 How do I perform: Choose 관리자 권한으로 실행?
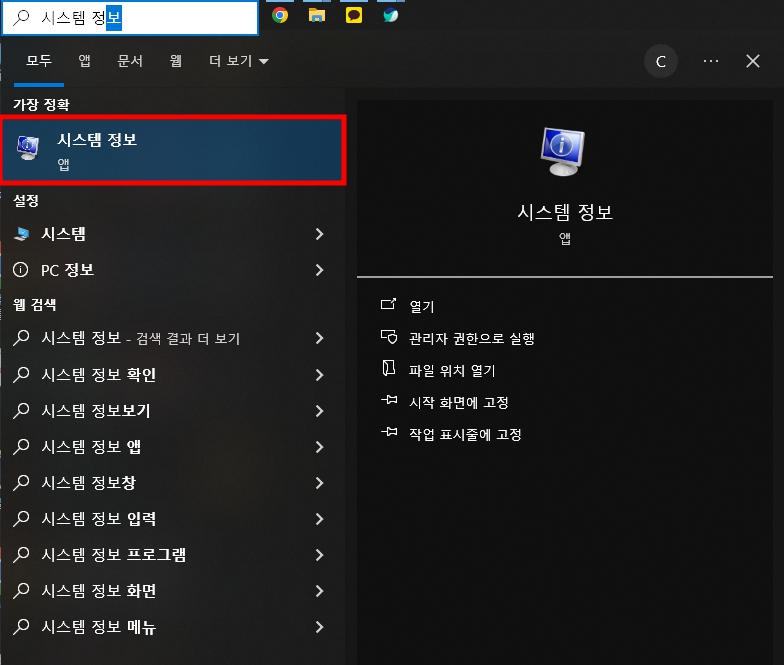pos(472,338)
